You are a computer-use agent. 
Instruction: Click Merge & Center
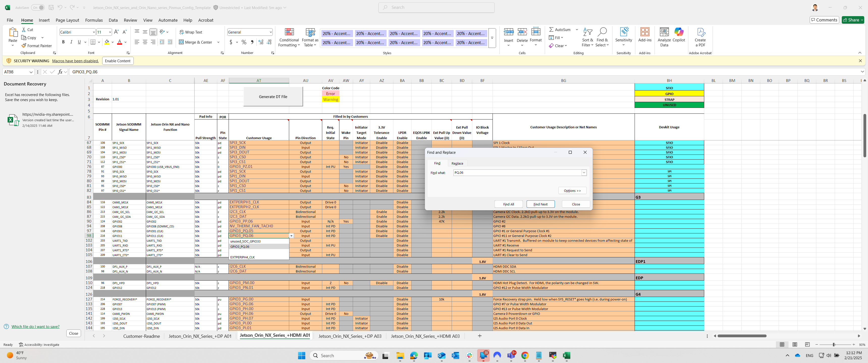pyautogui.click(x=196, y=42)
